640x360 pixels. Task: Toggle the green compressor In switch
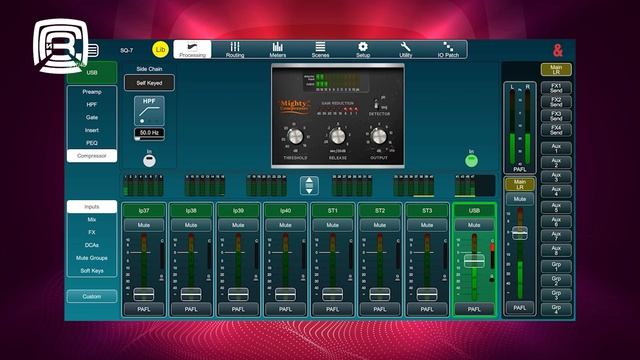[471, 160]
